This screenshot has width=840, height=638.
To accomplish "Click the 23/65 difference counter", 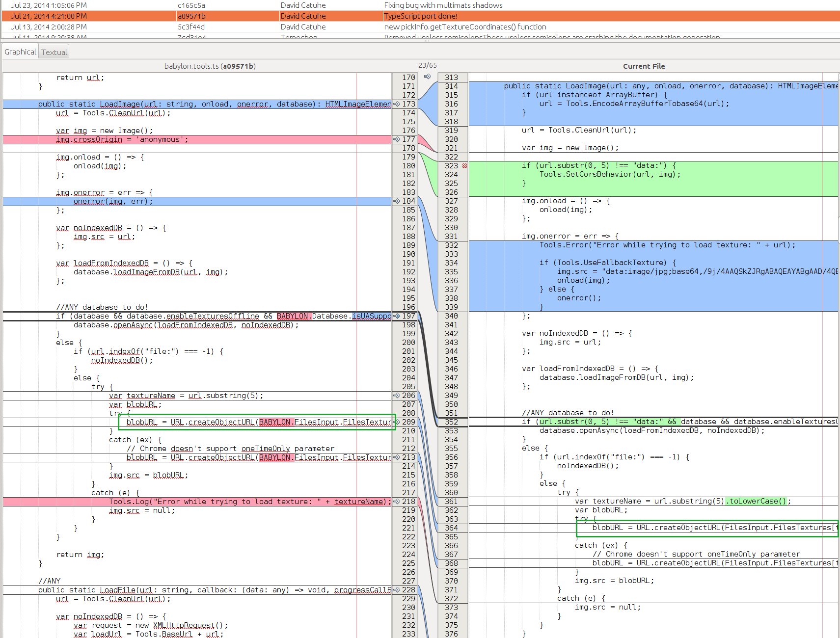I will (427, 65).
